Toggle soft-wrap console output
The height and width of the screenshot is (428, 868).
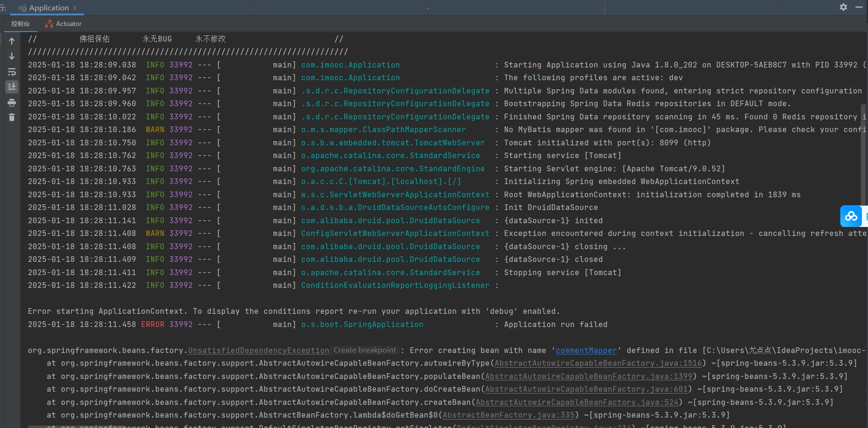pyautogui.click(x=12, y=72)
